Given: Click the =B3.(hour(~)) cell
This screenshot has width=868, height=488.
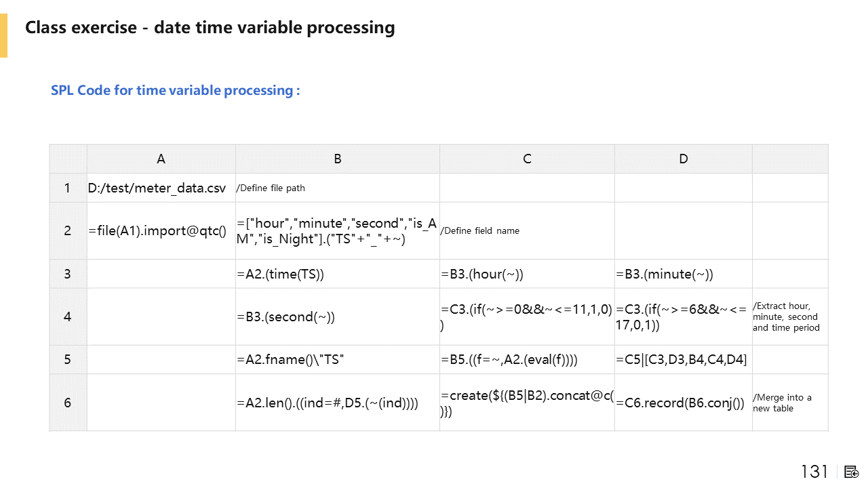Looking at the screenshot, I should pyautogui.click(x=482, y=274).
